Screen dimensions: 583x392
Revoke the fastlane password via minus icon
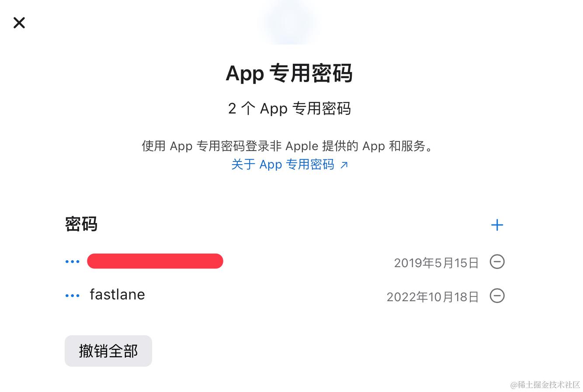497,296
